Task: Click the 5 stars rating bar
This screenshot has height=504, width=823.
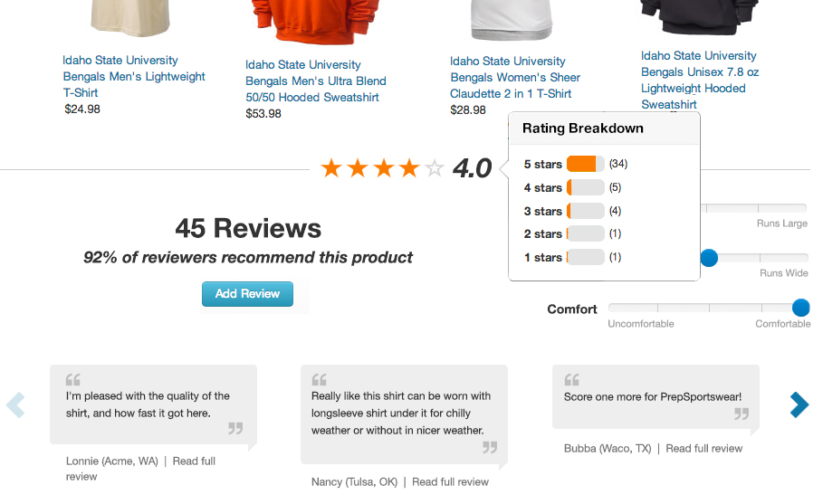Action: coord(585,164)
